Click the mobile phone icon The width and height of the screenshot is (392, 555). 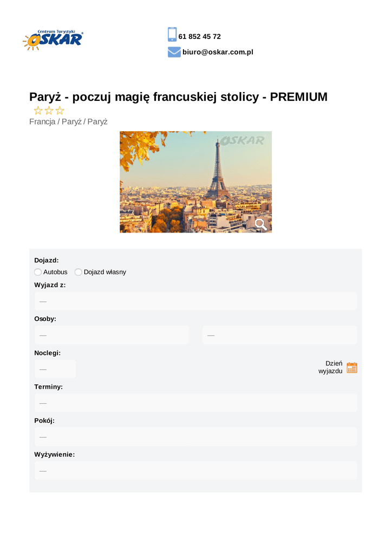click(172, 34)
